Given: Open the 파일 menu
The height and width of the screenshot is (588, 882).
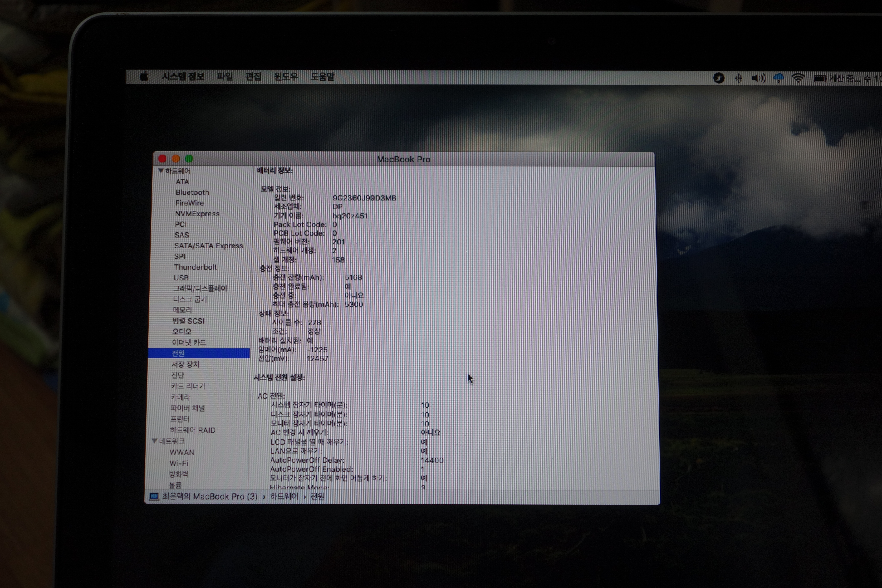Looking at the screenshot, I should pyautogui.click(x=225, y=77).
